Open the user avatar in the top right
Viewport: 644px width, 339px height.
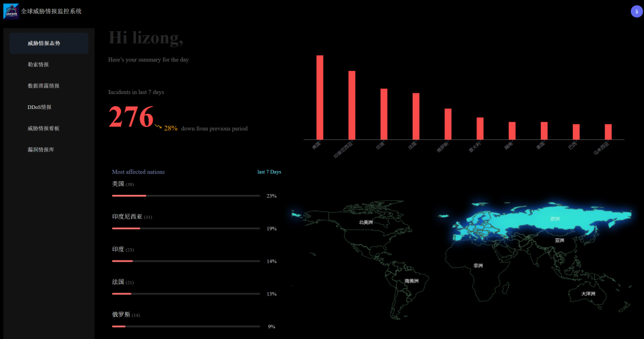coord(636,12)
